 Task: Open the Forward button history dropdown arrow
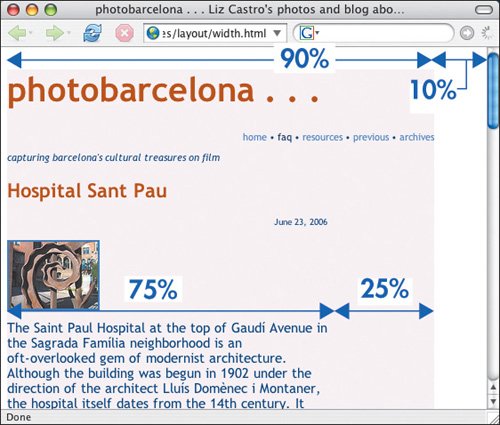click(69, 33)
